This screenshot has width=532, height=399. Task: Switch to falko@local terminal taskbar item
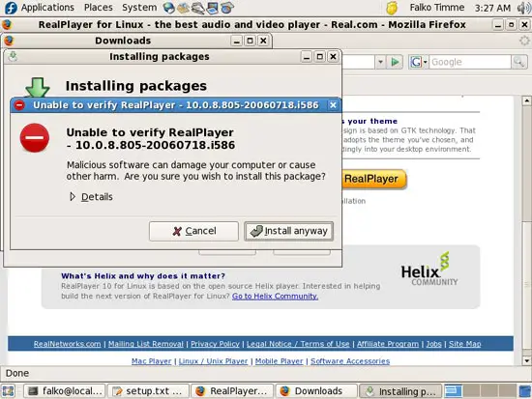coord(64,391)
